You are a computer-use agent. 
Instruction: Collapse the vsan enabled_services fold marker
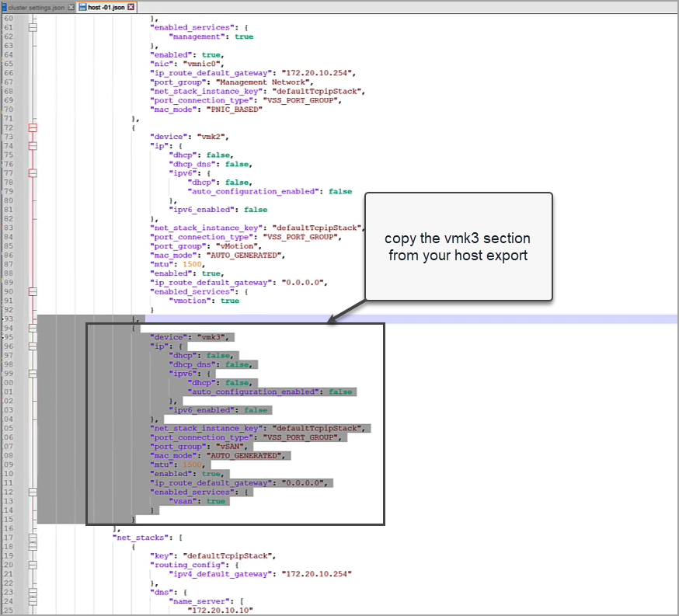point(33,492)
